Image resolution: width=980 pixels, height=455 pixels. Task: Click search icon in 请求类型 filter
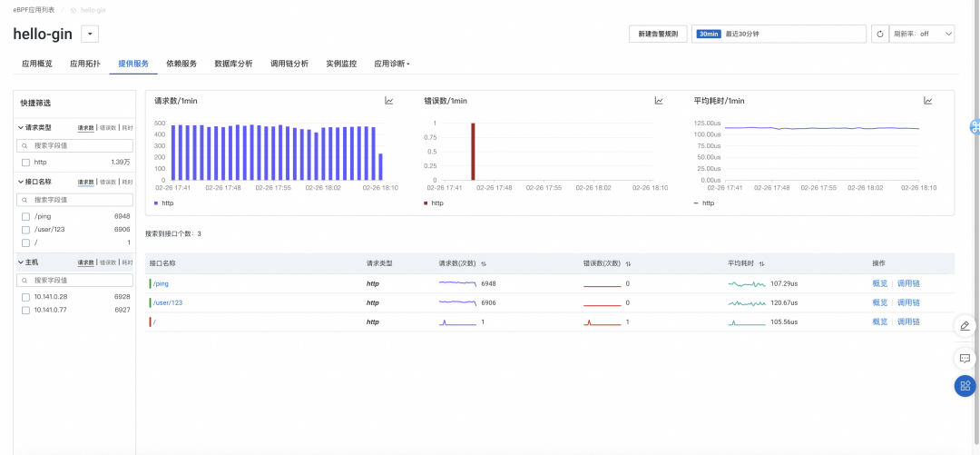pos(25,146)
